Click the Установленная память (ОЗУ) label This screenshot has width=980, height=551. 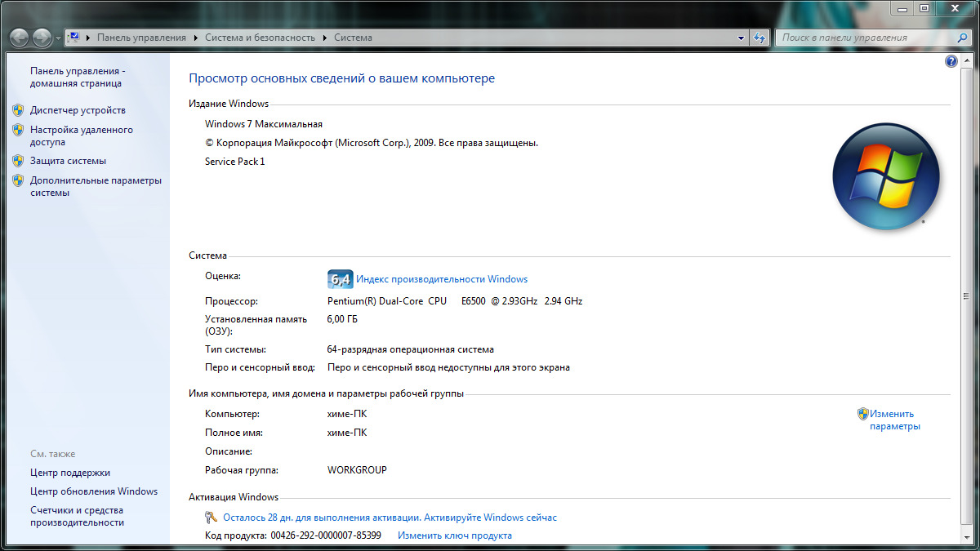(x=256, y=325)
